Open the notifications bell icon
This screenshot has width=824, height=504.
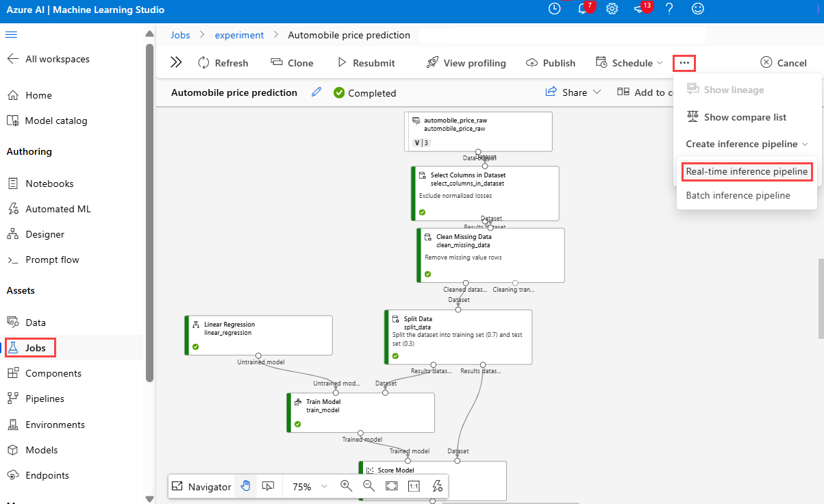[x=583, y=10]
